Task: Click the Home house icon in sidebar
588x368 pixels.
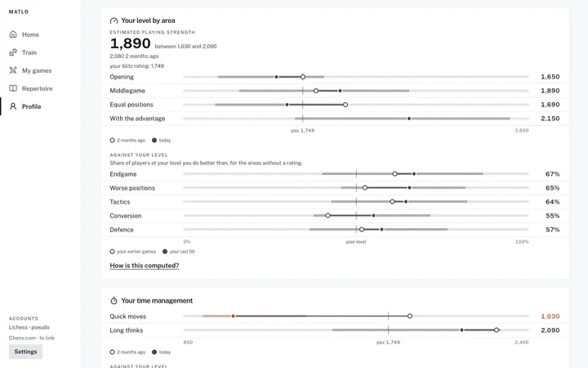Action: (13, 34)
